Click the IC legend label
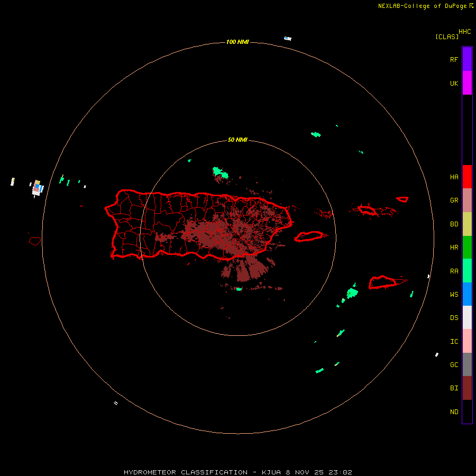Image resolution: width=476 pixels, height=476 pixels. click(x=454, y=342)
